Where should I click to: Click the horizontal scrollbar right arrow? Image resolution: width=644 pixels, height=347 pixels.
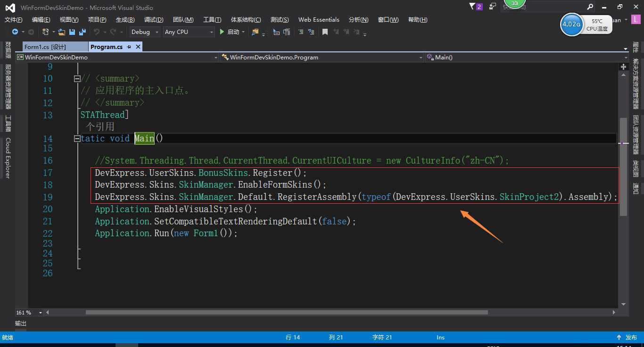[x=614, y=313]
